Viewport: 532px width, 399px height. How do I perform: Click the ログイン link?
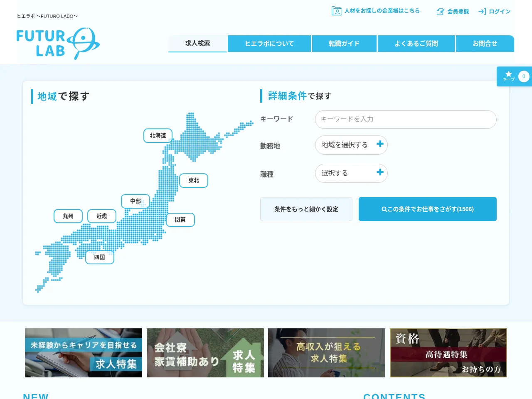tap(494, 12)
